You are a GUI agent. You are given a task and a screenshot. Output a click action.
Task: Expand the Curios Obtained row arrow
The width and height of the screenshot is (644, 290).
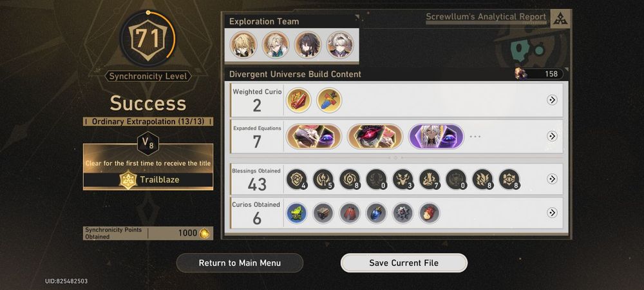pos(552,213)
